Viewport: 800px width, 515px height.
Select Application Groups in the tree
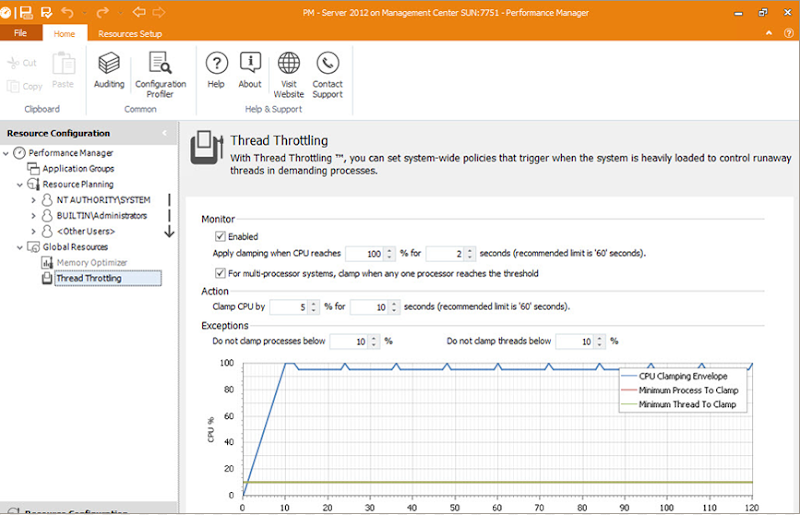tap(78, 168)
